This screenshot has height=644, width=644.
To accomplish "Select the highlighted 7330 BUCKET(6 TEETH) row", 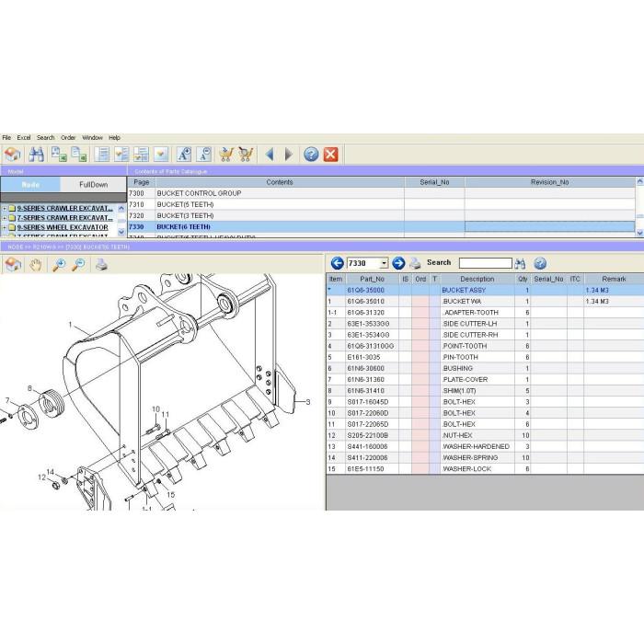I will pyautogui.click(x=381, y=226).
